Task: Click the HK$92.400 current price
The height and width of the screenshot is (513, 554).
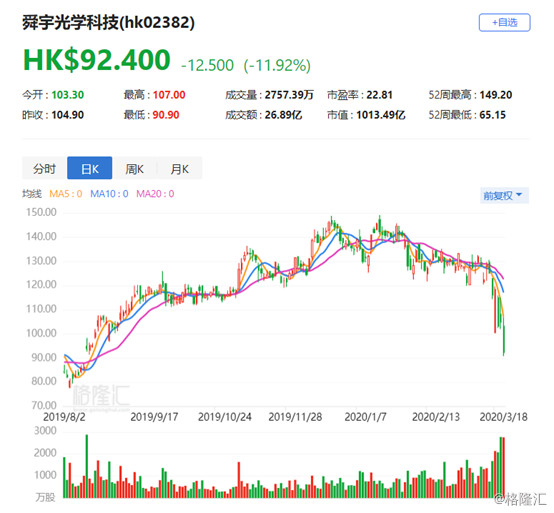Action: click(x=97, y=60)
